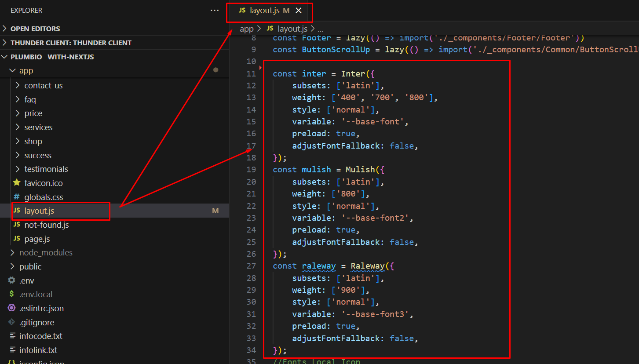Click ESLint icon beside .eslintrc.json
This screenshot has width=639, height=364.
12,308
